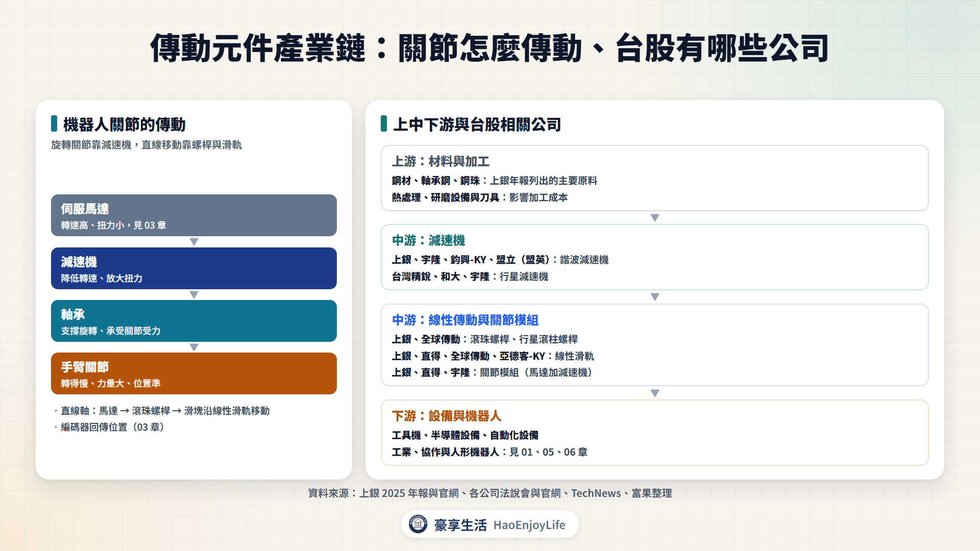Select the 伺服馬達 gray card
The width and height of the screenshot is (980, 551).
194,215
